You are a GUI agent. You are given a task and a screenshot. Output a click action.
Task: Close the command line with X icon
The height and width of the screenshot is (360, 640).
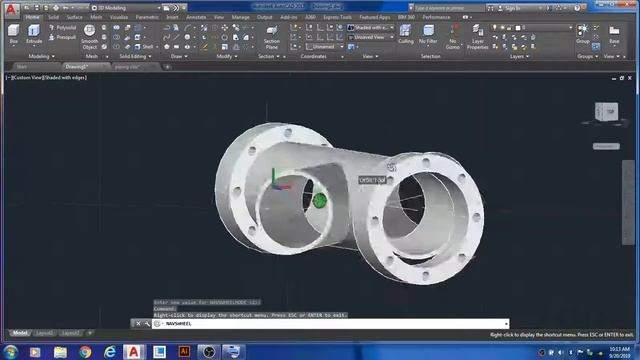[138, 324]
